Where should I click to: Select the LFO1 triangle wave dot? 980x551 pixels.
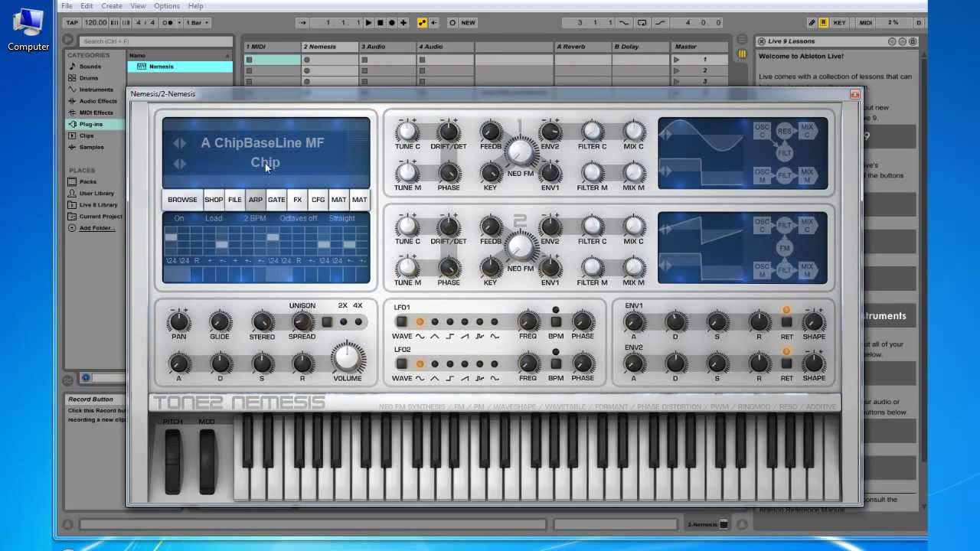pyautogui.click(x=435, y=322)
